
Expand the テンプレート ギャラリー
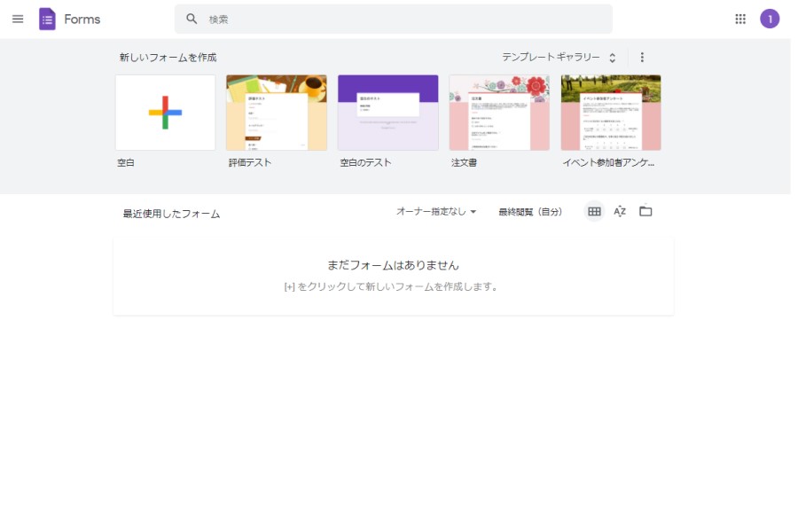pyautogui.click(x=559, y=58)
